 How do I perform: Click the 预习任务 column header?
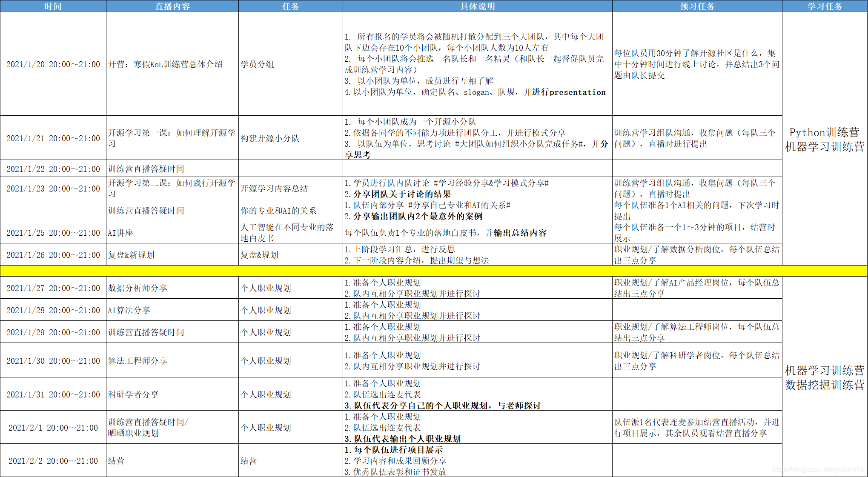point(697,6)
